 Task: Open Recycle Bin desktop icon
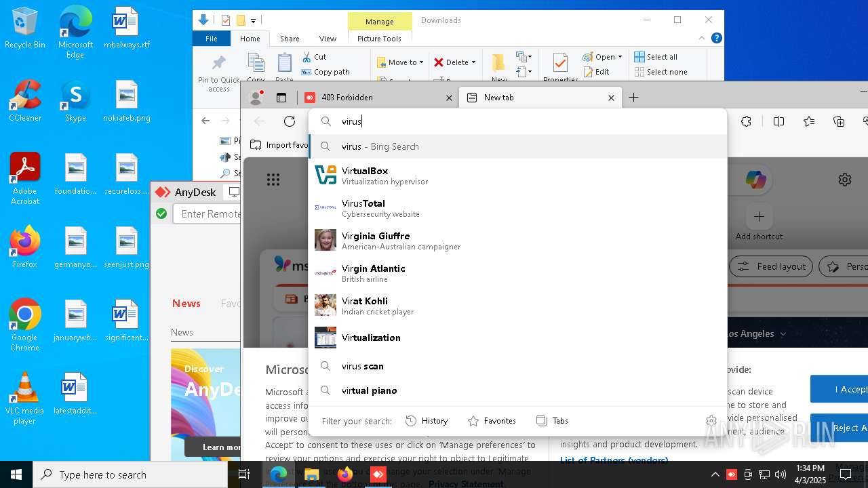(x=24, y=28)
